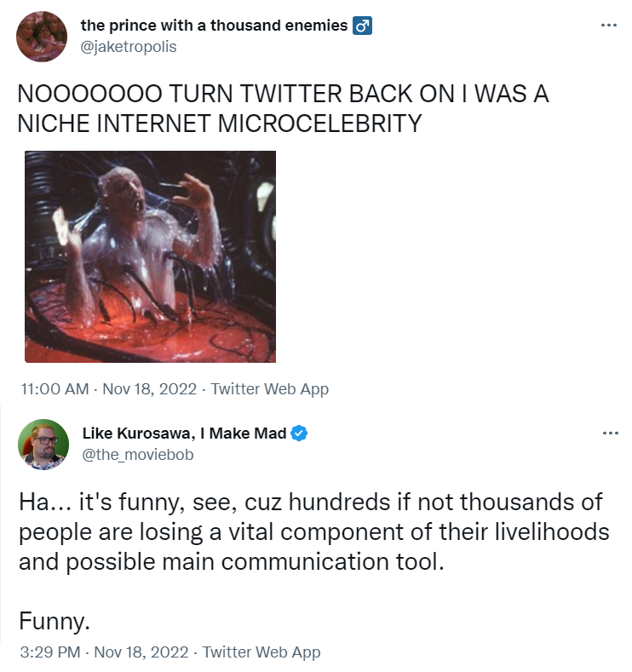The width and height of the screenshot is (632, 672).
Task: Open the "Like Kurosawa, I Make Mad" profile name
Action: click(184, 434)
